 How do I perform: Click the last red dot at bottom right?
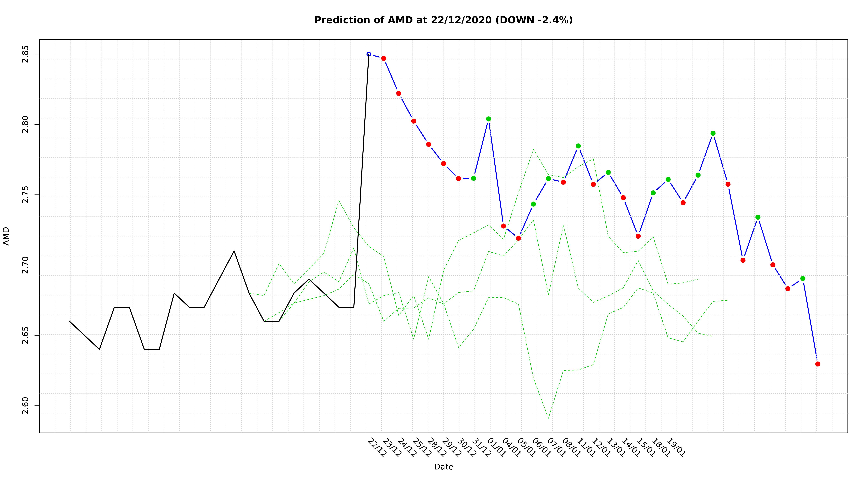click(x=818, y=364)
